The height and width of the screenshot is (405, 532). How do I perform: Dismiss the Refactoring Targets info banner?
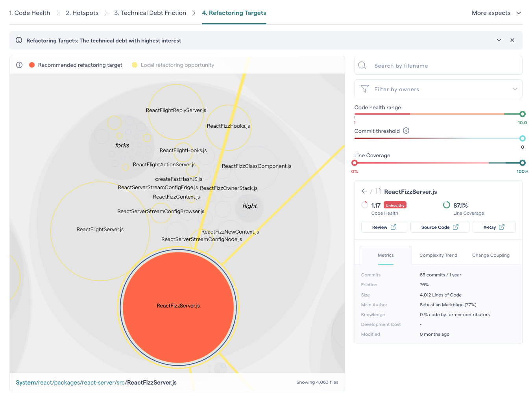pyautogui.click(x=512, y=40)
